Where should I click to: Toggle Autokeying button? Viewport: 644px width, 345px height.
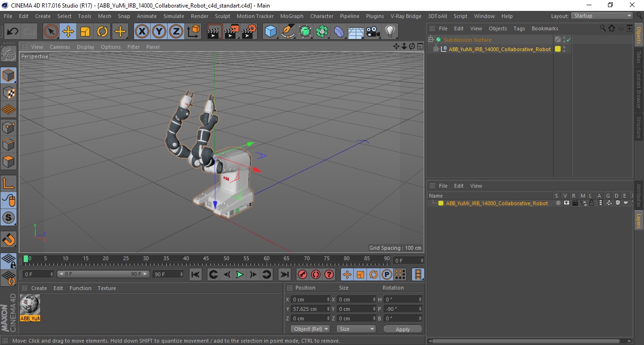(x=315, y=274)
